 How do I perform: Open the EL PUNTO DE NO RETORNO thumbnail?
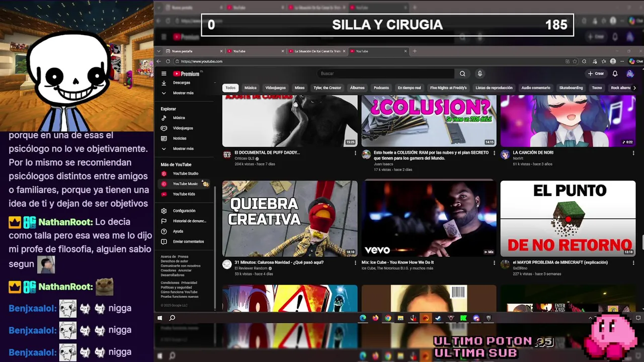click(x=568, y=219)
